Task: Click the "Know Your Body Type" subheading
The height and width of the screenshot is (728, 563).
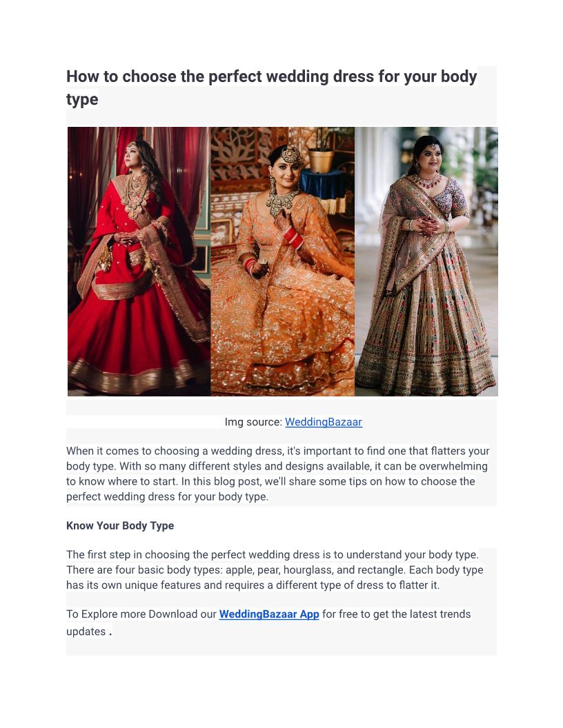Action: (120, 525)
